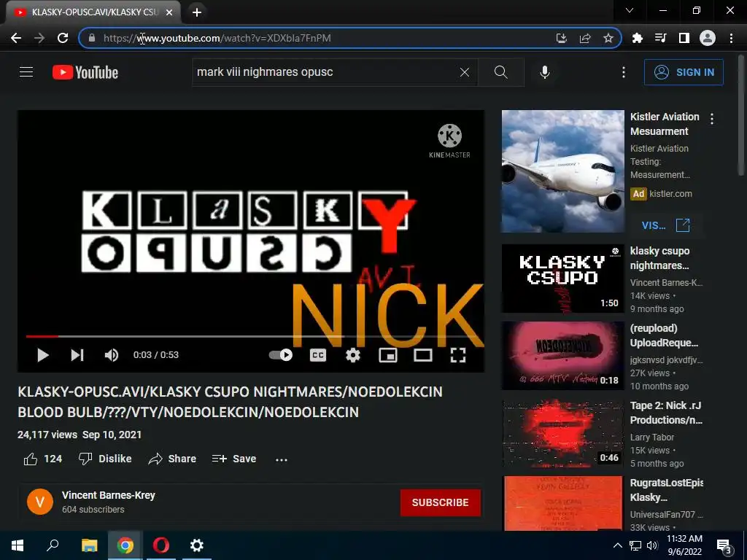
Task: Like the video with thumbs up
Action: (42, 459)
